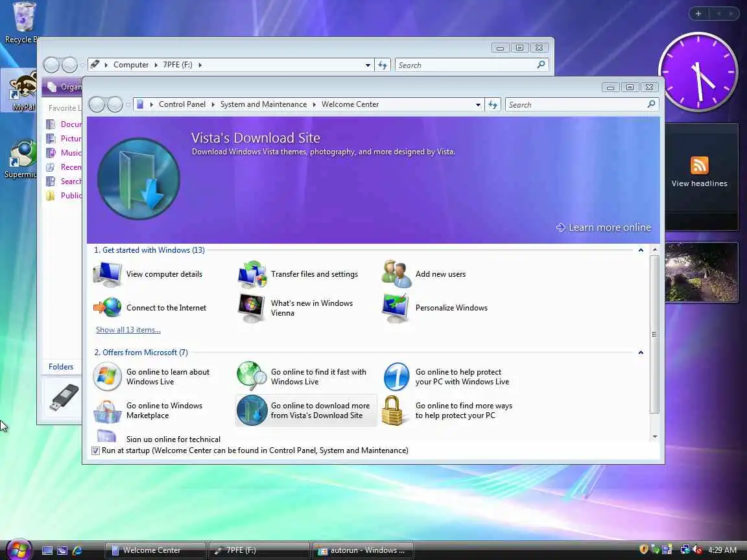Switch to Welcome Center taskbar button

coord(156,550)
